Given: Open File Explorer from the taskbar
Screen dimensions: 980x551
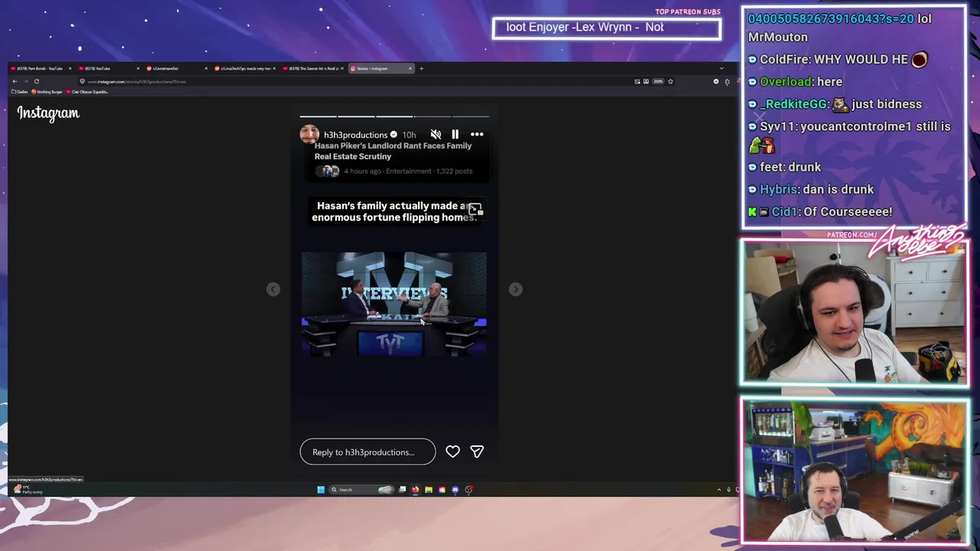Looking at the screenshot, I should tap(429, 490).
